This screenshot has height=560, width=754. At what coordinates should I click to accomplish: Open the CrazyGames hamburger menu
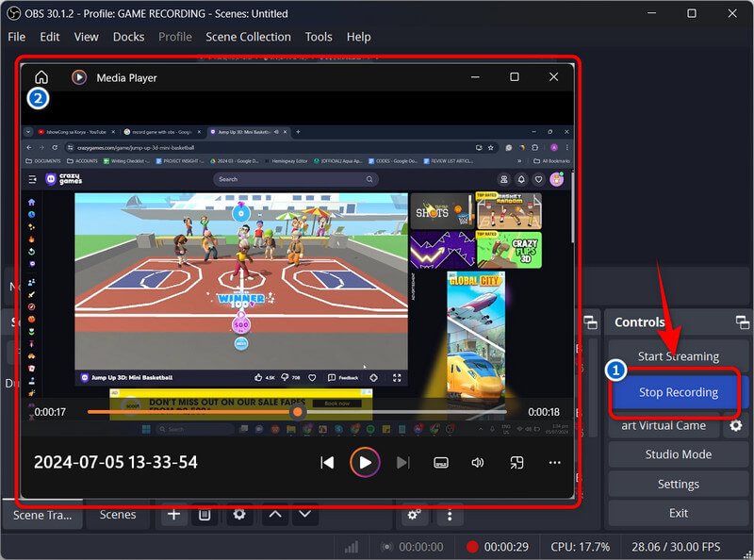coord(32,179)
